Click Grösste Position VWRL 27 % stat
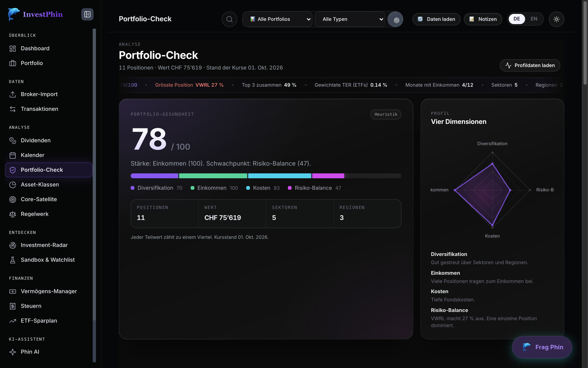588x368 pixels. point(189,85)
